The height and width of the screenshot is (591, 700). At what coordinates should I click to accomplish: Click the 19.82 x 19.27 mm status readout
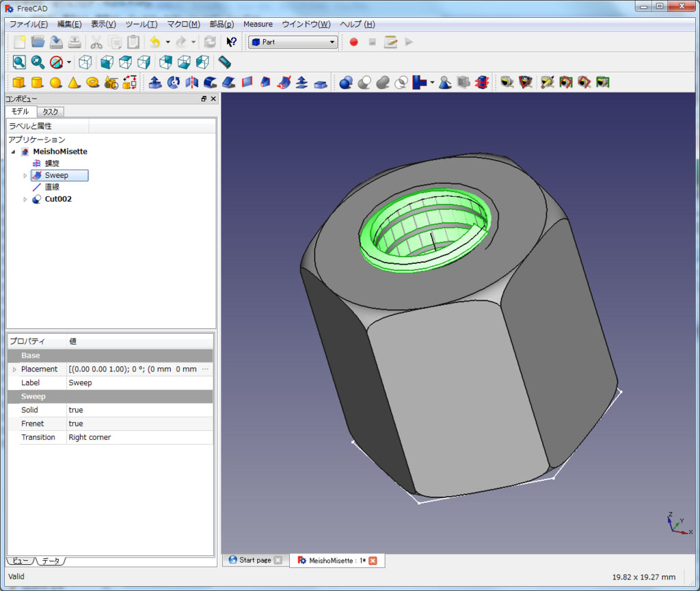tap(644, 577)
